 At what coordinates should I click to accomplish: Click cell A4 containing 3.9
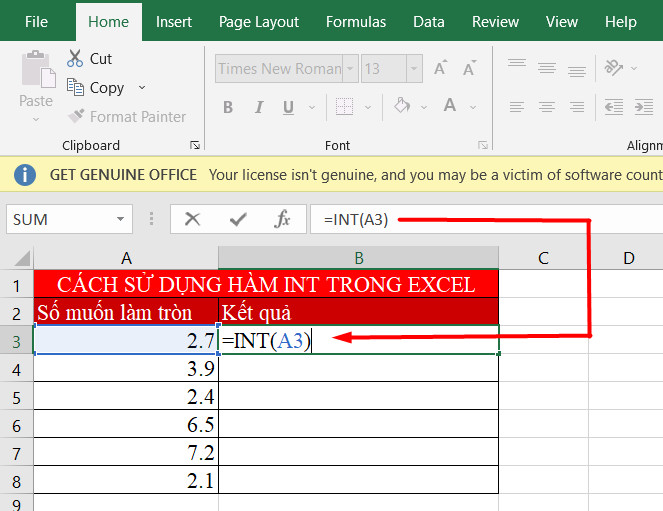click(x=126, y=368)
